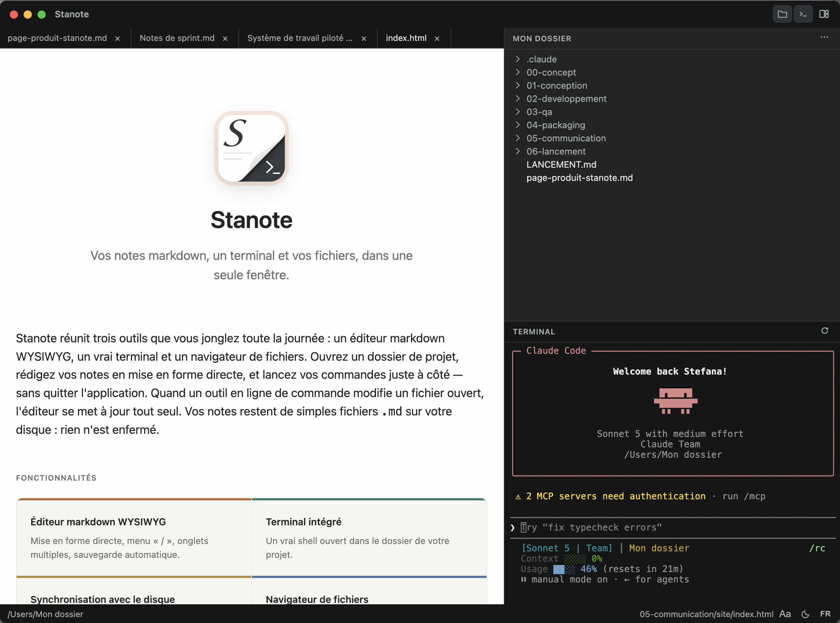This screenshot has height=623, width=840.
Task: Expand the 05-communication folder
Action: [517, 138]
